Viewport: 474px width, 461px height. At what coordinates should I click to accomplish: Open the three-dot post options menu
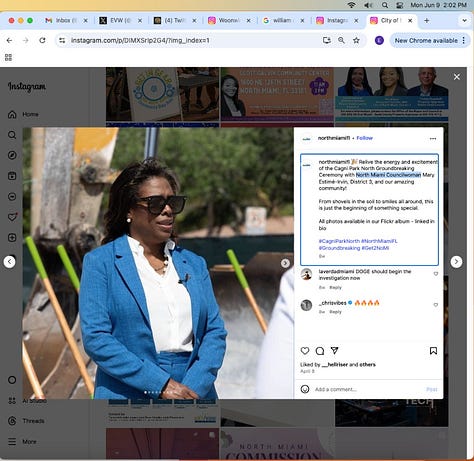[433, 139]
